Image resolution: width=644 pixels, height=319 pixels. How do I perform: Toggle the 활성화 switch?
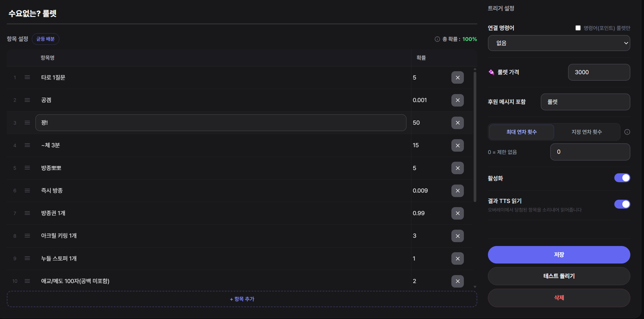click(622, 178)
